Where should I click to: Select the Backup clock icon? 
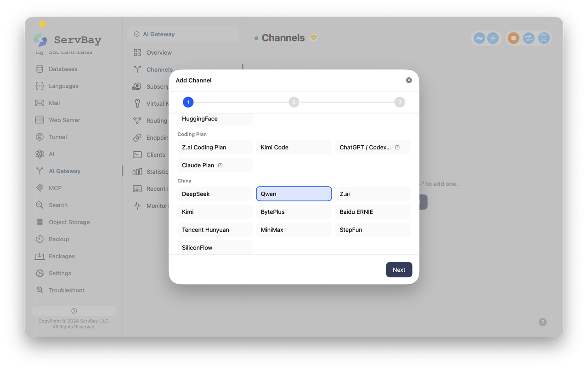(40, 239)
